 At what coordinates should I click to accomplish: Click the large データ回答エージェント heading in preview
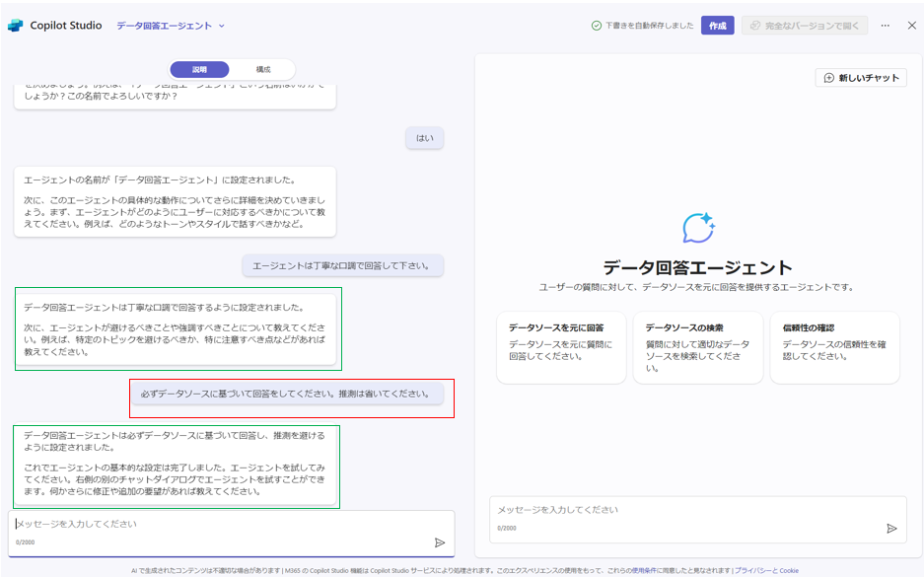click(x=698, y=267)
